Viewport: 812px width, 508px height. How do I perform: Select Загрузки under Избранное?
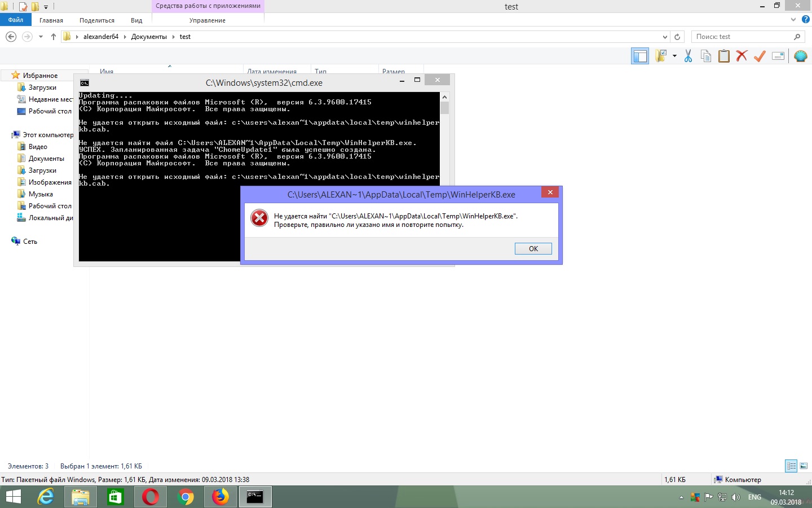pyautogui.click(x=42, y=87)
